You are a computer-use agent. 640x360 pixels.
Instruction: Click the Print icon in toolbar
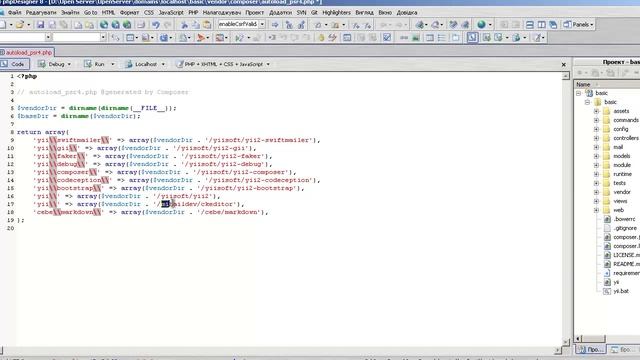coord(141,24)
